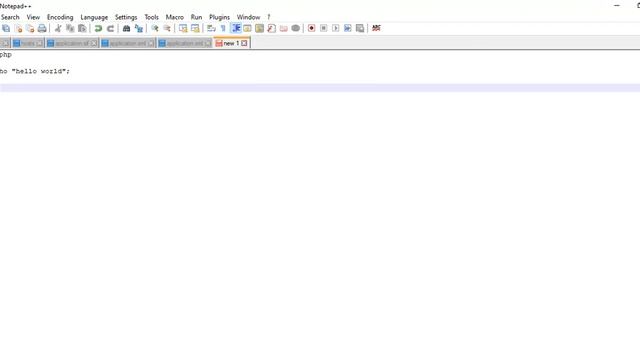Click the "hello world" code line
640x360 pixels.
[35, 71]
